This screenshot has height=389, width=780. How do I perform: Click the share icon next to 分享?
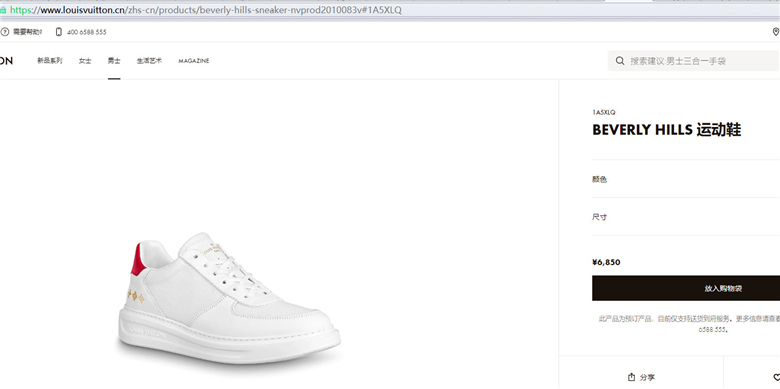tap(632, 377)
